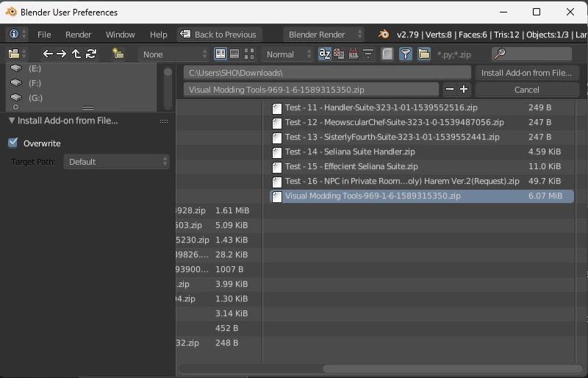Open the Normal display size dropdown
The image size is (588, 378).
[x=287, y=54]
